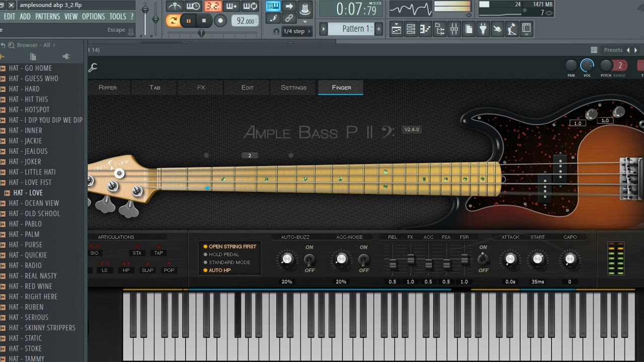
Task: Click the wrench settings icon in plugin
Action: pyautogui.click(x=93, y=67)
